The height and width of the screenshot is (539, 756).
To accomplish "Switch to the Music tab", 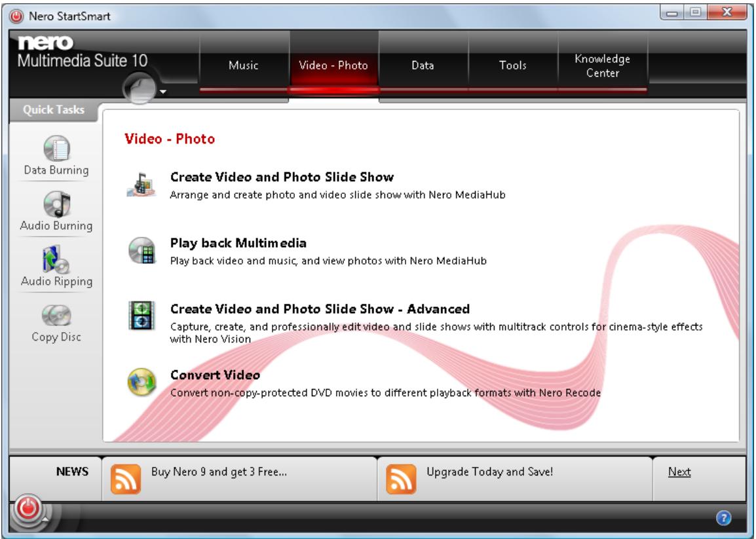I will click(244, 65).
